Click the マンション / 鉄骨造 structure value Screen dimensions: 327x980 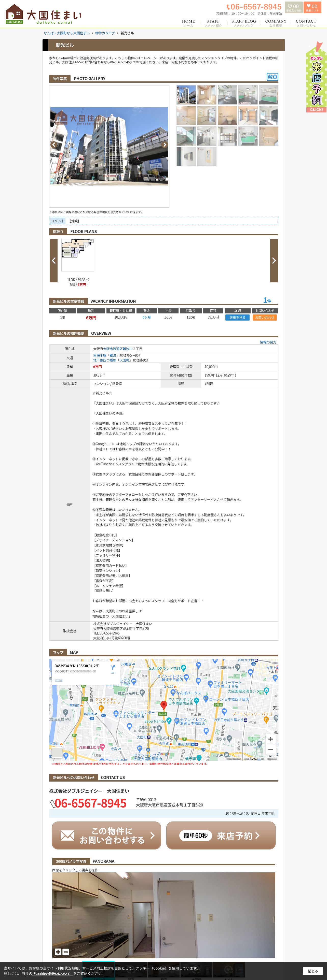[108, 383]
